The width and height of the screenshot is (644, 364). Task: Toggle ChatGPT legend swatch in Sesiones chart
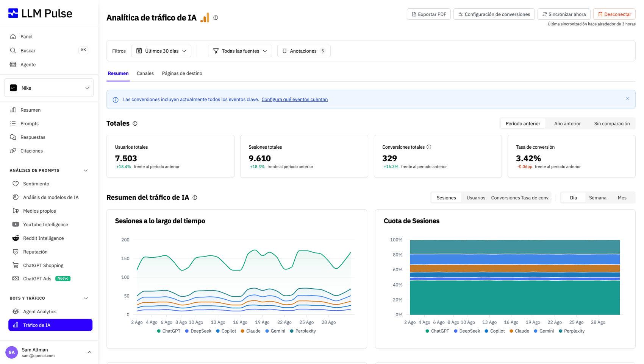pyautogui.click(x=159, y=331)
